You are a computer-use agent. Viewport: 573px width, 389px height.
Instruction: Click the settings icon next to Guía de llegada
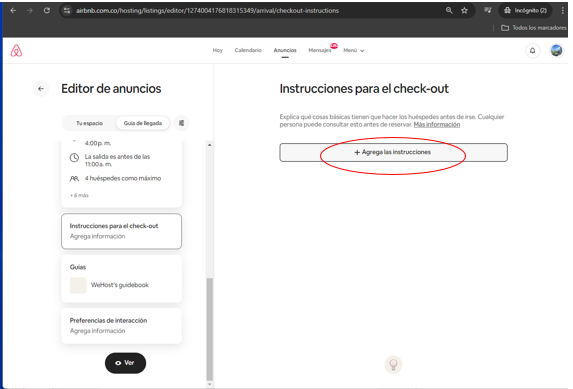(x=182, y=123)
